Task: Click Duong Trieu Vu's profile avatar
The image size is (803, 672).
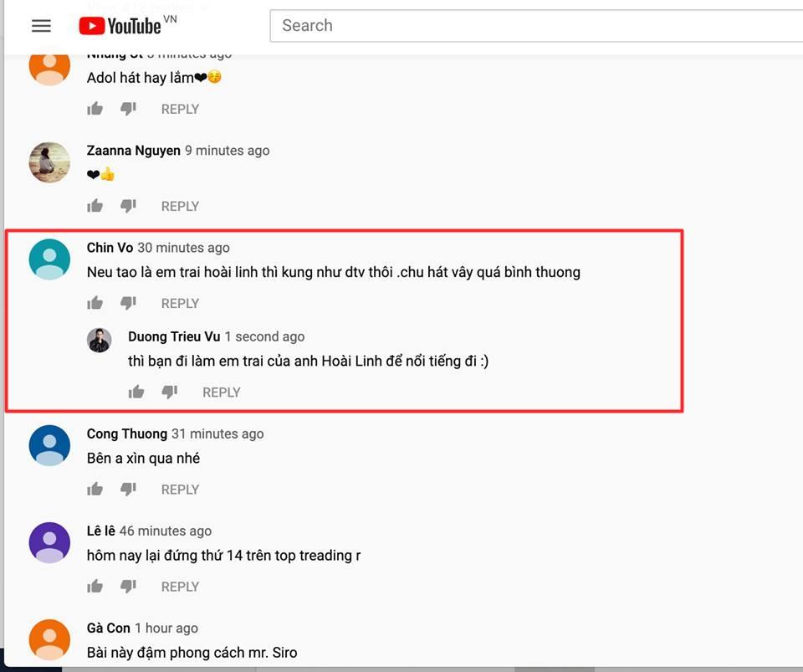Action: pyautogui.click(x=99, y=340)
